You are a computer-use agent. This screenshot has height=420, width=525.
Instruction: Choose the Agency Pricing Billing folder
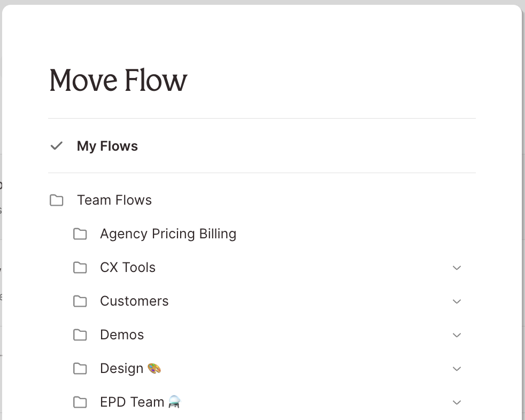pyautogui.click(x=168, y=234)
